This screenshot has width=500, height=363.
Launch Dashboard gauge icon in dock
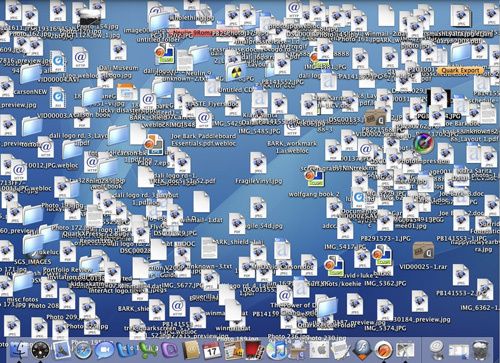(x=41, y=350)
